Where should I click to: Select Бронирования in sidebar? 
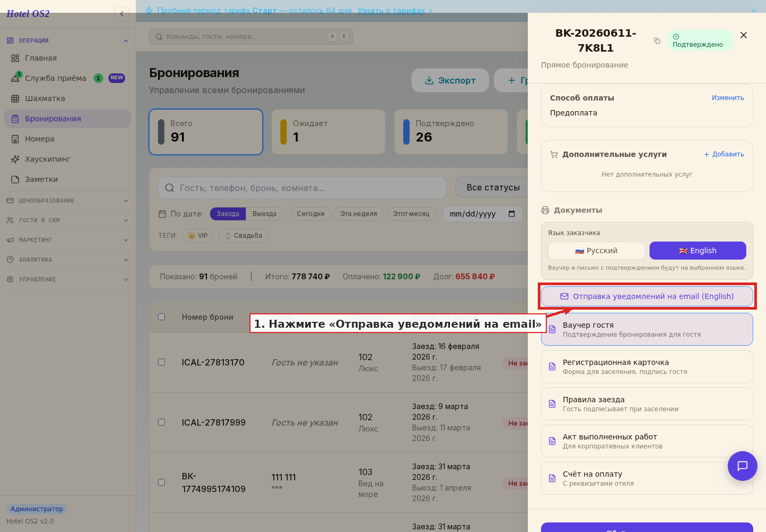point(68,119)
